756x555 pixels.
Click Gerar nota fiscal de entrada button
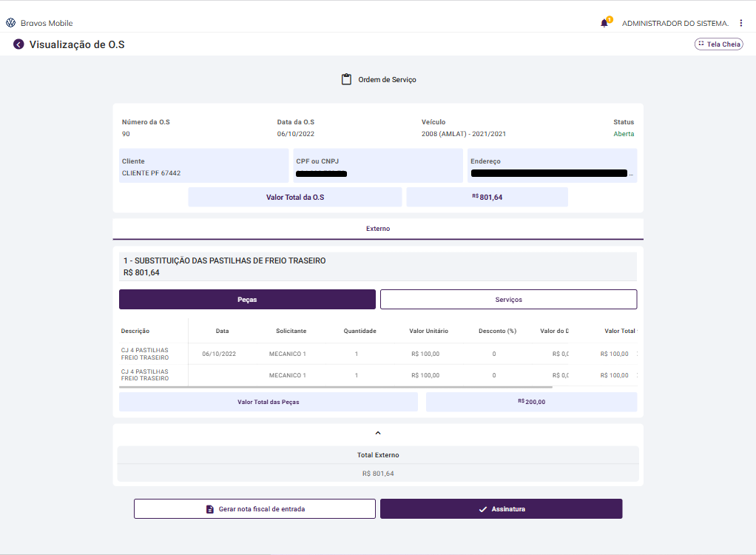[x=254, y=509]
